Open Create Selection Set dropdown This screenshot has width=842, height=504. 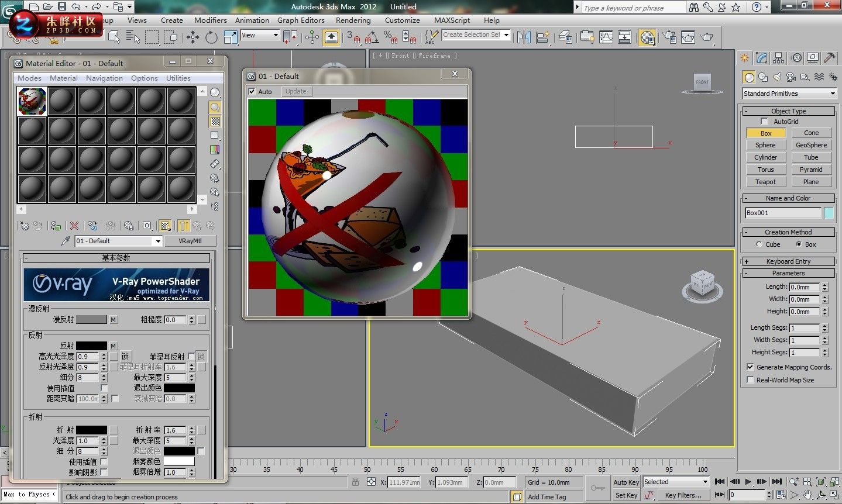[x=476, y=34]
